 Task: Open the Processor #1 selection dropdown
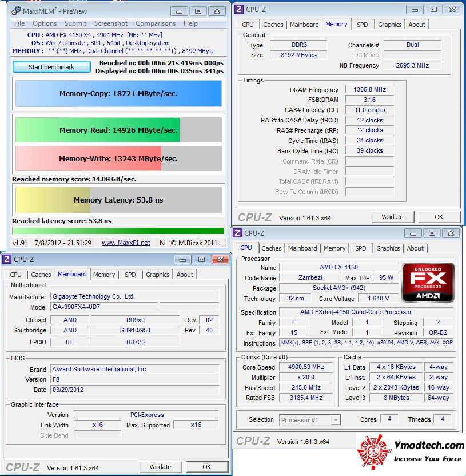[336, 420]
